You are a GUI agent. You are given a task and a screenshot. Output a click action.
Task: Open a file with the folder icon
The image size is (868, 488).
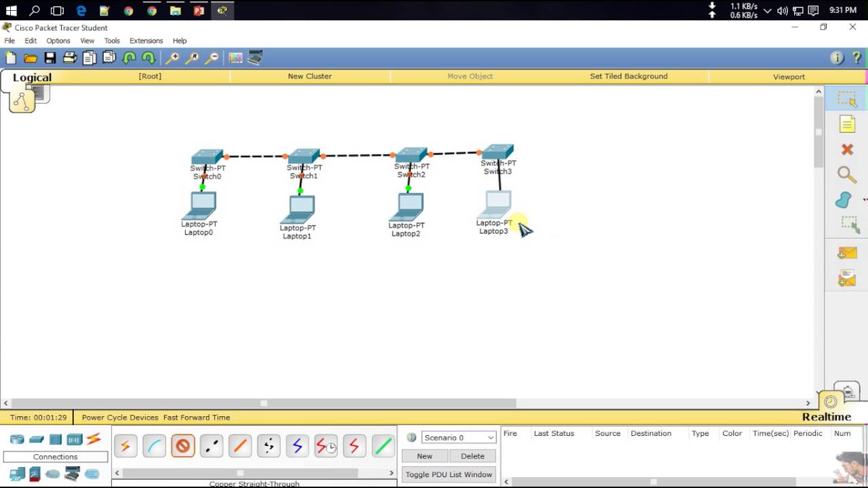tap(31, 58)
